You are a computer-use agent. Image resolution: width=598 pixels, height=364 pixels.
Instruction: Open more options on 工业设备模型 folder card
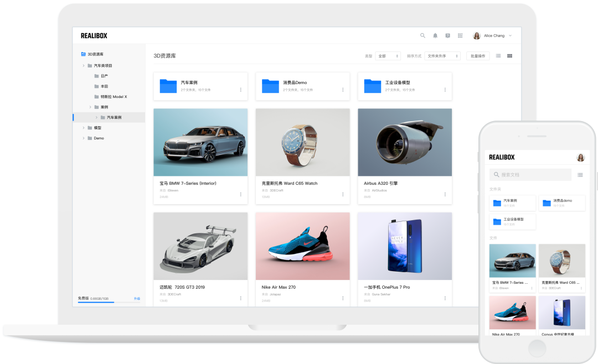pyautogui.click(x=445, y=90)
